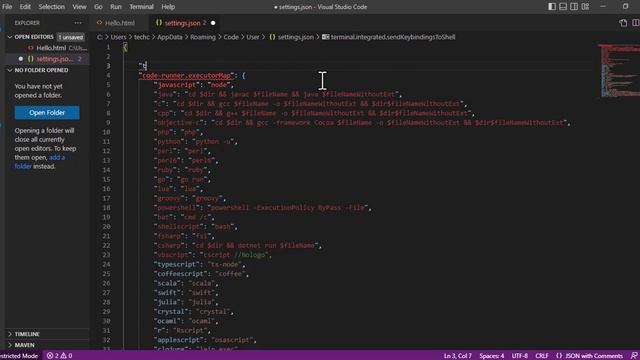Click the User breadcrumb segment
640x360 pixels.
253,37
